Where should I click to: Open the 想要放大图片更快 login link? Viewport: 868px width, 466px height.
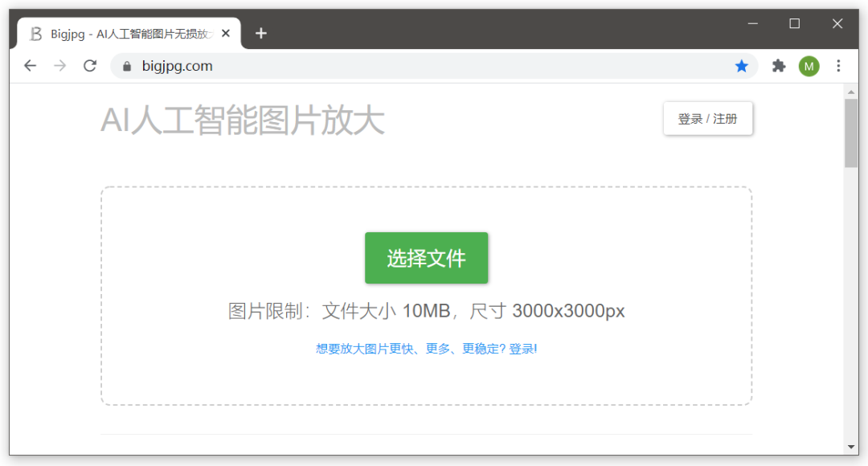(x=426, y=349)
